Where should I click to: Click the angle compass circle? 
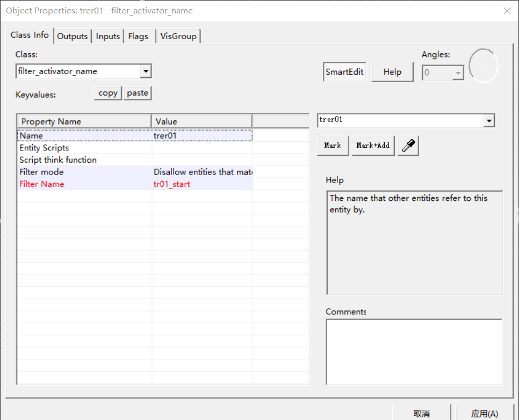point(483,66)
